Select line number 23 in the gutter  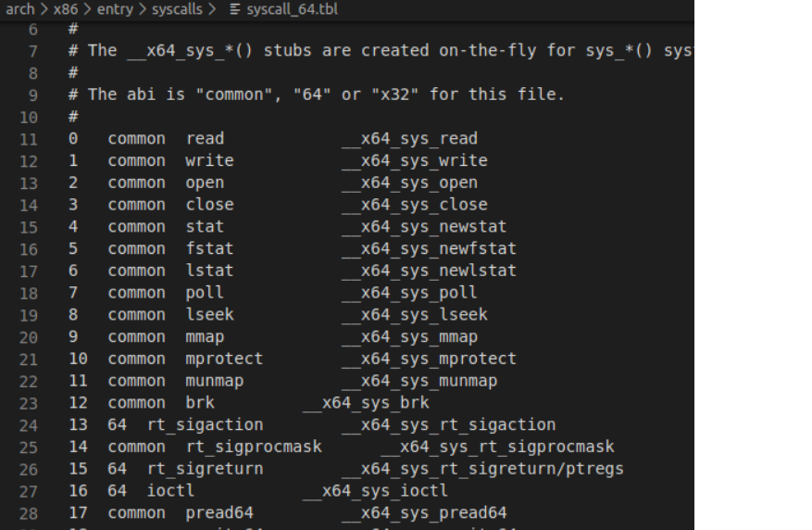tap(28, 403)
